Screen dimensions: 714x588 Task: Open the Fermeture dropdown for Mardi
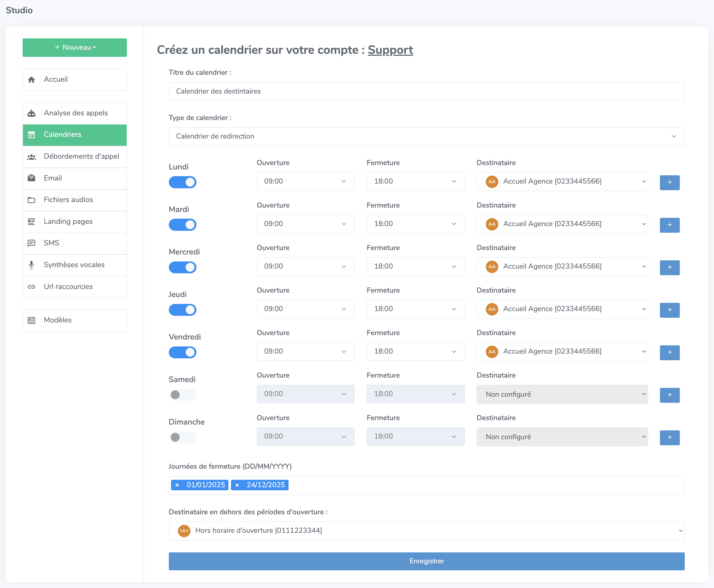pyautogui.click(x=415, y=224)
